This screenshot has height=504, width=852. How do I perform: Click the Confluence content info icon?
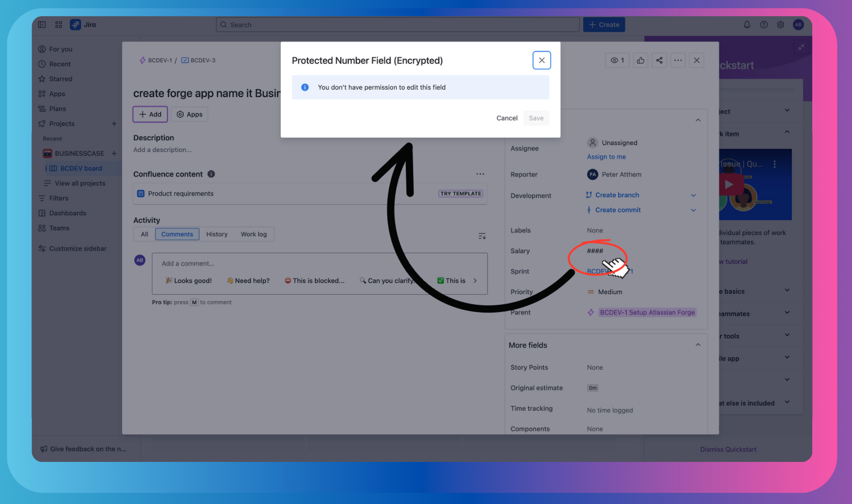211,174
